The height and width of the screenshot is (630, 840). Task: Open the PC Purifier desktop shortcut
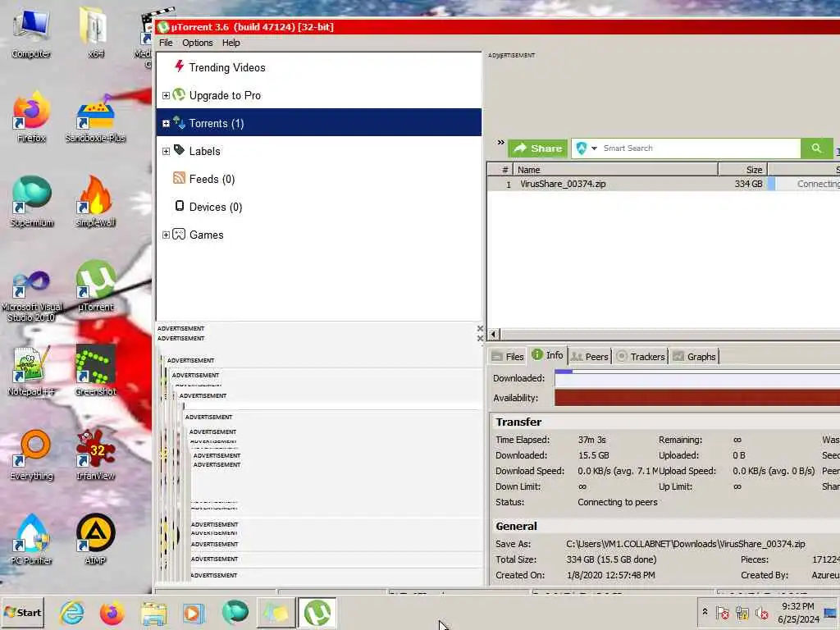pos(32,539)
